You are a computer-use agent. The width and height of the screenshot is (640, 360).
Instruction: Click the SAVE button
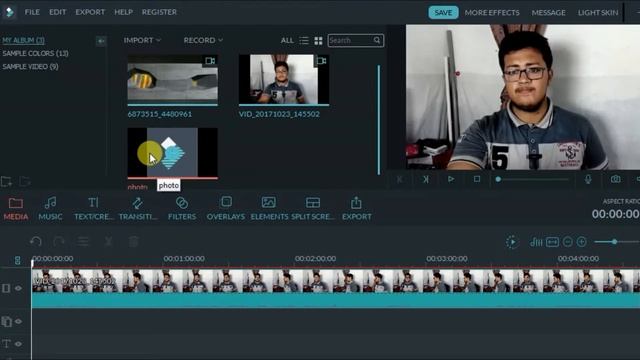[x=443, y=13]
